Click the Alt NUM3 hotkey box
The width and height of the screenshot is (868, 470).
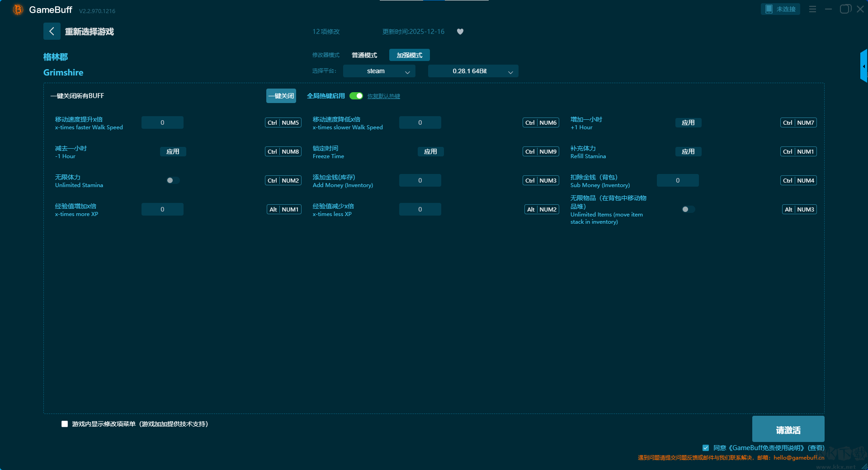(799, 209)
